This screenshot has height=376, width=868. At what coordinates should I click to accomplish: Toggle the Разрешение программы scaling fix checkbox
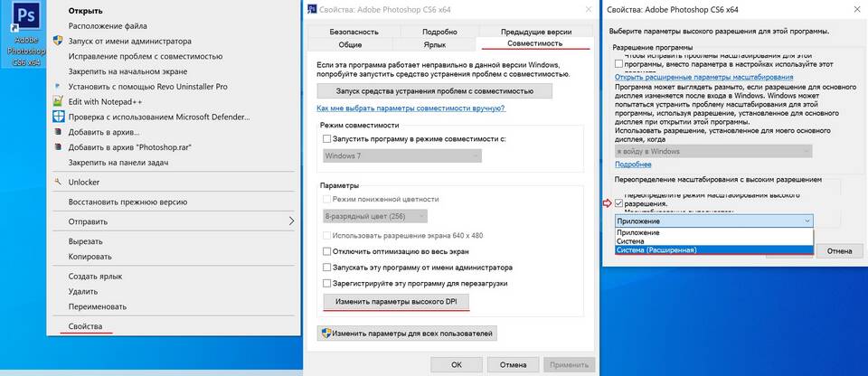[618, 64]
